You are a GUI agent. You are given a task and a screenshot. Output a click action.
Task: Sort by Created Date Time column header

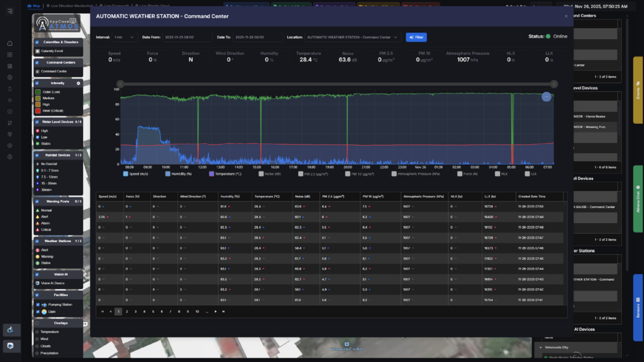[x=539, y=197]
